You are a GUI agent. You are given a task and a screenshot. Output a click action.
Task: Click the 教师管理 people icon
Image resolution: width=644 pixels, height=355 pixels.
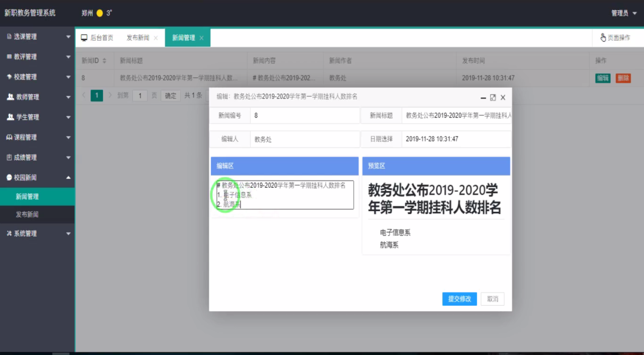tap(10, 97)
